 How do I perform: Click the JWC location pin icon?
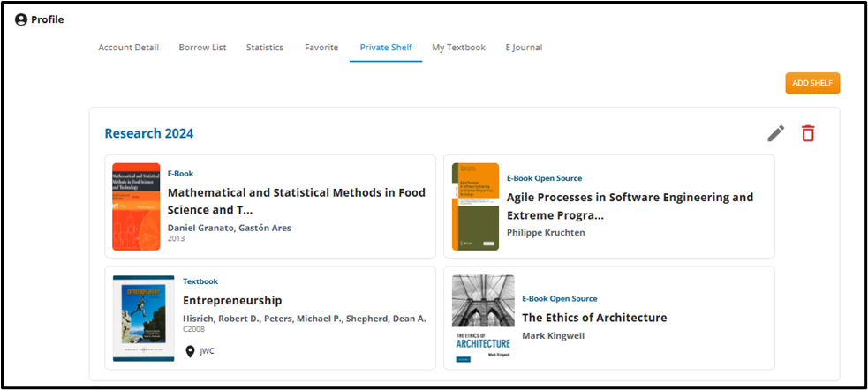point(190,351)
